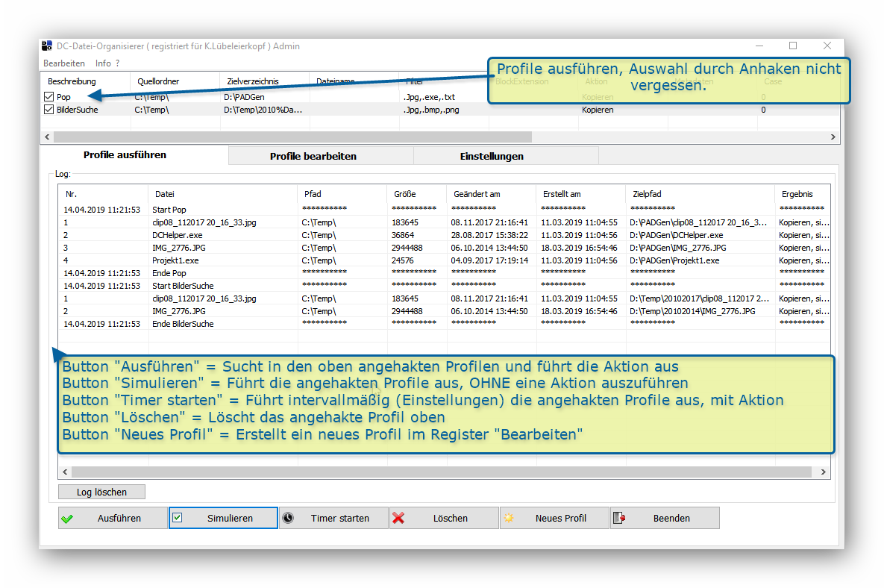Click the green checkmark Ausführen icon

click(68, 519)
